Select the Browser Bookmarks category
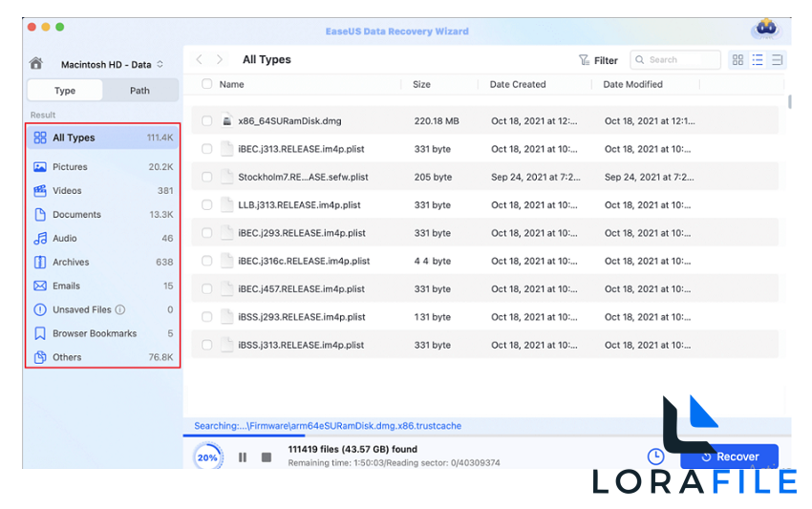This screenshot has width=812, height=509. pos(103,333)
